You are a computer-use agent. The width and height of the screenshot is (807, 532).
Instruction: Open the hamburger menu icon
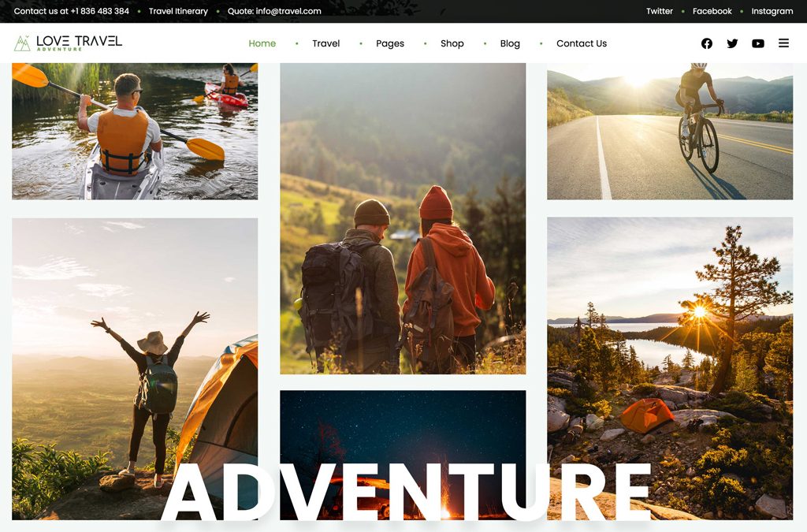[783, 43]
